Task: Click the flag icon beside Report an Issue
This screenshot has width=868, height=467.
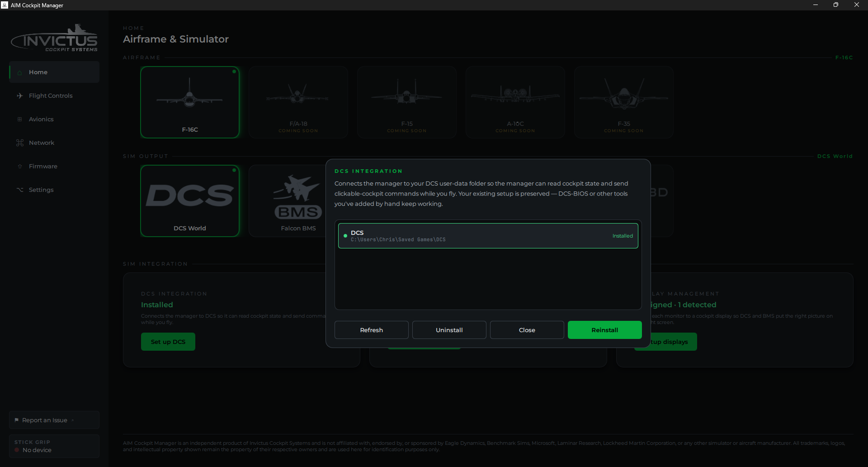Action: pos(16,420)
